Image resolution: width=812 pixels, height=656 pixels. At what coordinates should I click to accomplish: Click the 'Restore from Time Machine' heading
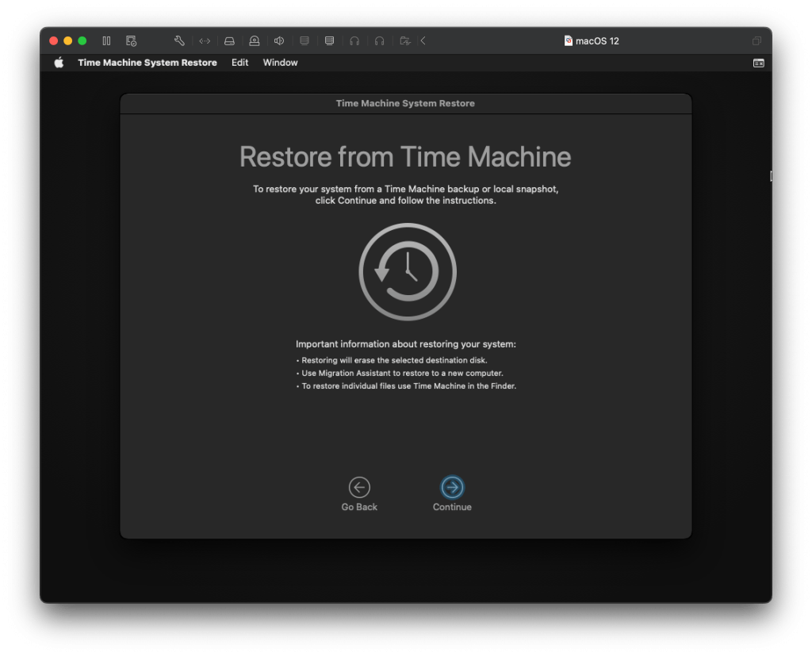pyautogui.click(x=405, y=157)
